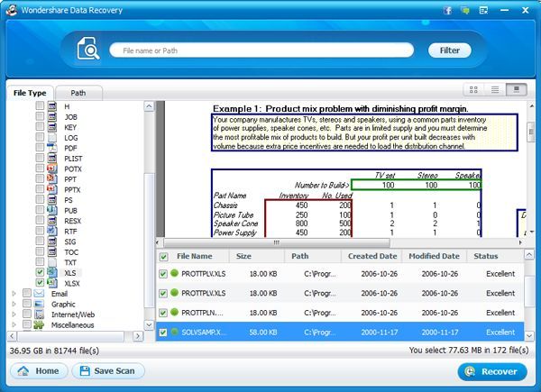541x392 pixels.
Task: Uncheck the XLSX file type checkbox
Action: 40,282
